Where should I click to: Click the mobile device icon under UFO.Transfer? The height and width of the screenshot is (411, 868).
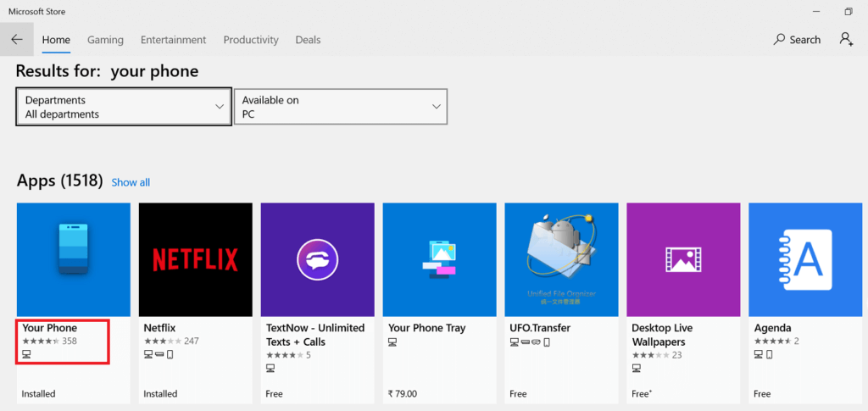point(547,342)
